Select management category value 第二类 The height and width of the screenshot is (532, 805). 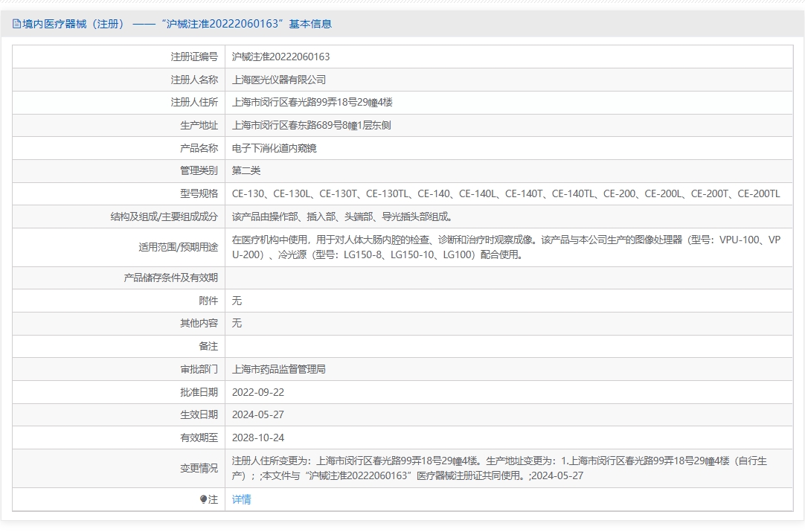246,170
